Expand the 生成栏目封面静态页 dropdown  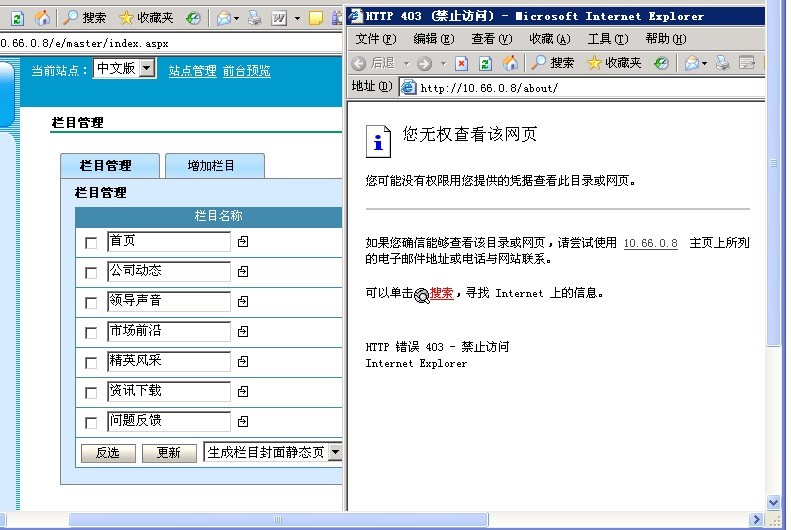[x=334, y=452]
